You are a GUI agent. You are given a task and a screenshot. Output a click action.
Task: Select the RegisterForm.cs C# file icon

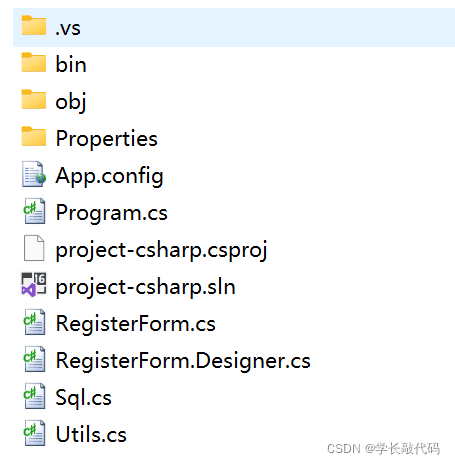coord(34,322)
